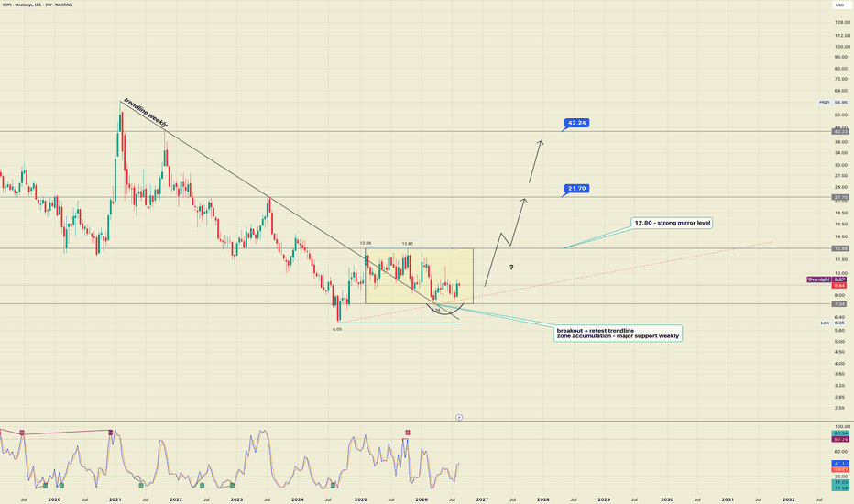854x504 pixels.
Task: Select the question mark annotation on the chart
Action: coord(511,268)
